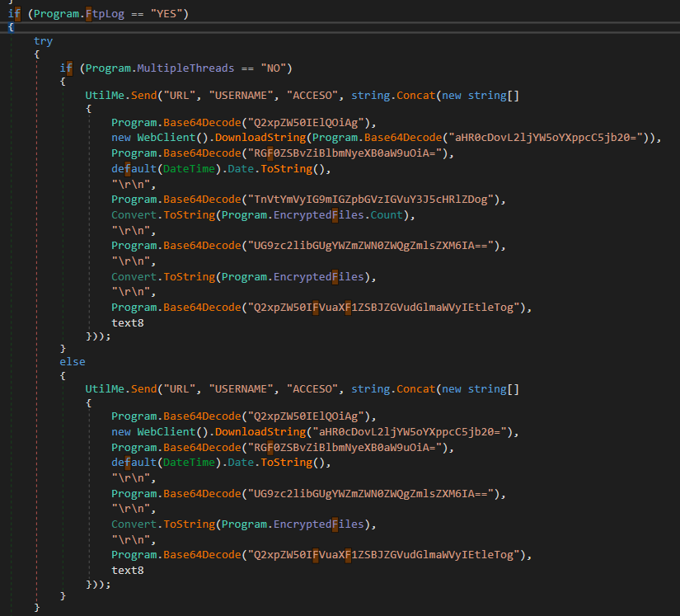Screen dimensions: 680x616
Task: Click Program in the Program.FtpLog expression
Action: [56, 14]
